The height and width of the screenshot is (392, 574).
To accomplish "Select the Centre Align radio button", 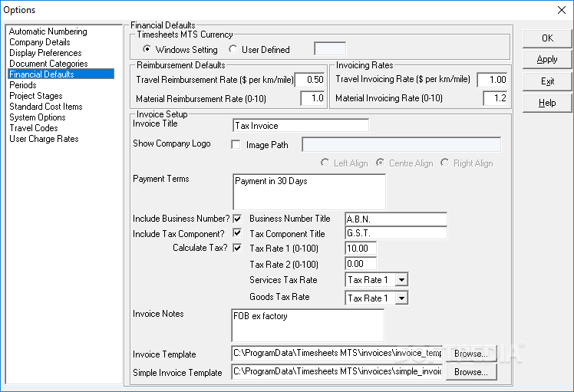I will pos(381,163).
